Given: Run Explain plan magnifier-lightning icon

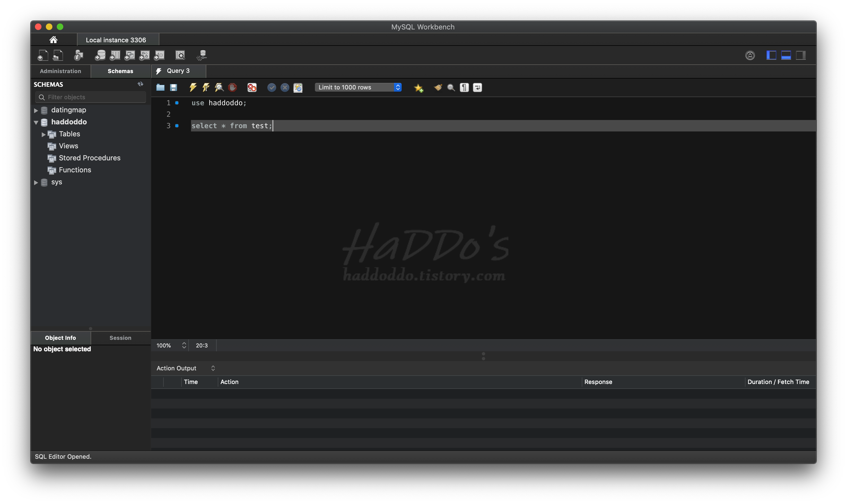Looking at the screenshot, I should [219, 88].
